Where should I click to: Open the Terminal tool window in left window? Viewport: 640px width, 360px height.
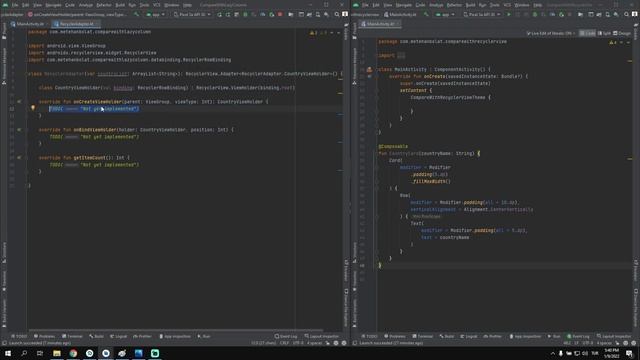coord(72,336)
